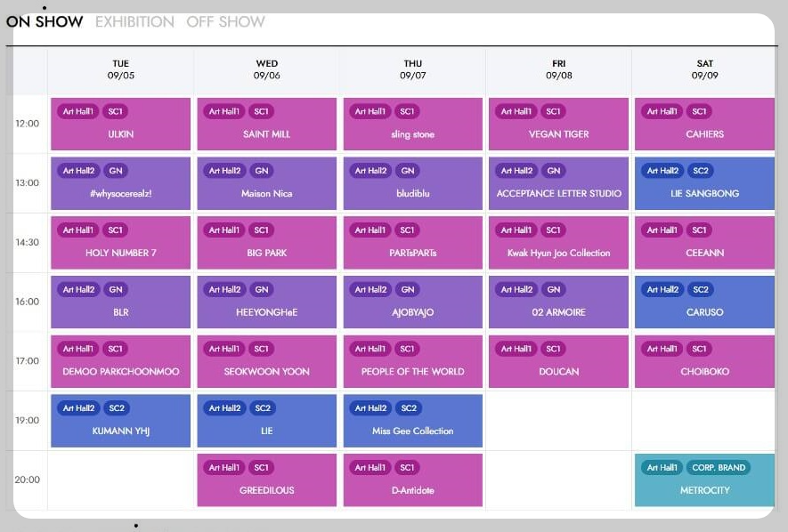
Task: View the BLR show details
Action: pos(120,302)
